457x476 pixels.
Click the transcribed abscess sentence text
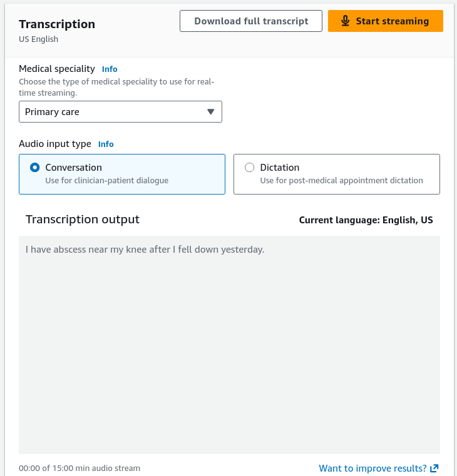(x=145, y=250)
